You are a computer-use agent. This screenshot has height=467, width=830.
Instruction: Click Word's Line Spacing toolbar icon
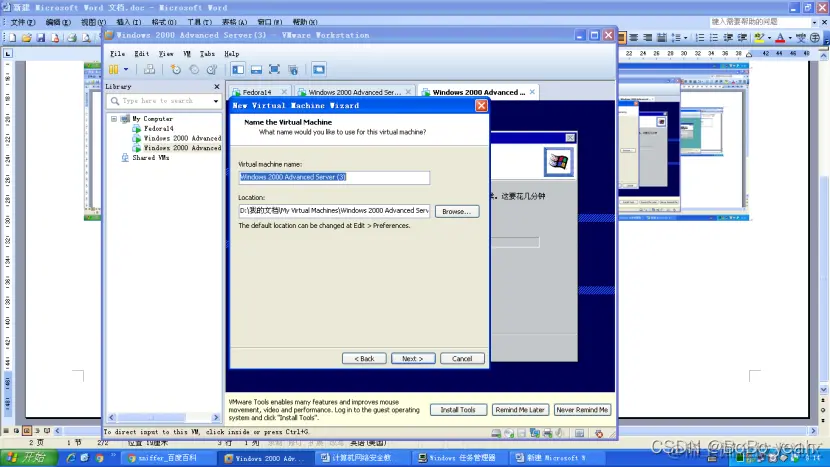pyautogui.click(x=676, y=38)
